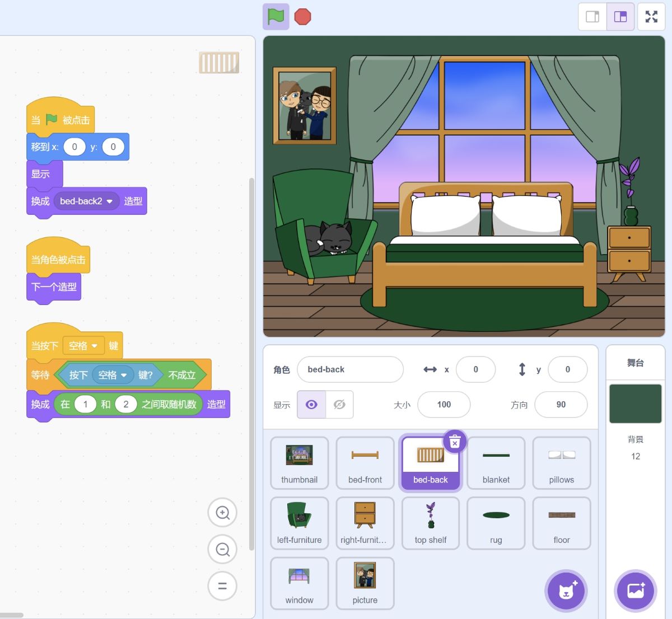Click the green flag to run
The image size is (672, 619).
coord(276,16)
